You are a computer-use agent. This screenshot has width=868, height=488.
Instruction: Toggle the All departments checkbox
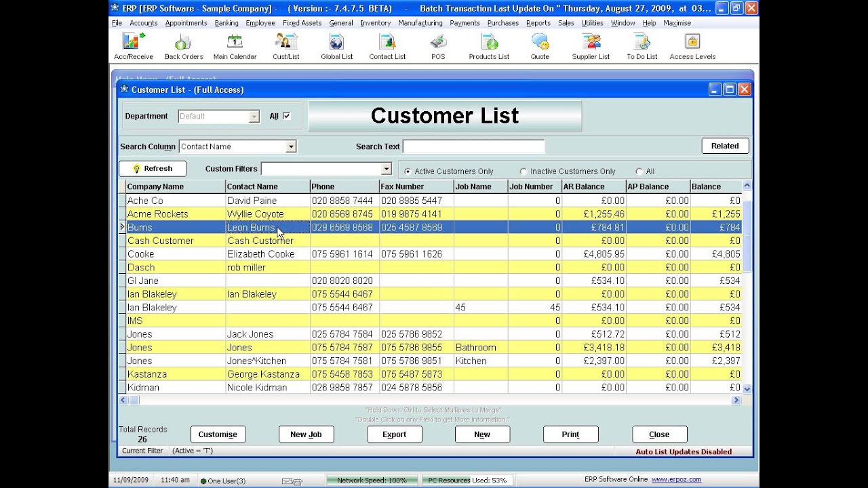(x=286, y=116)
